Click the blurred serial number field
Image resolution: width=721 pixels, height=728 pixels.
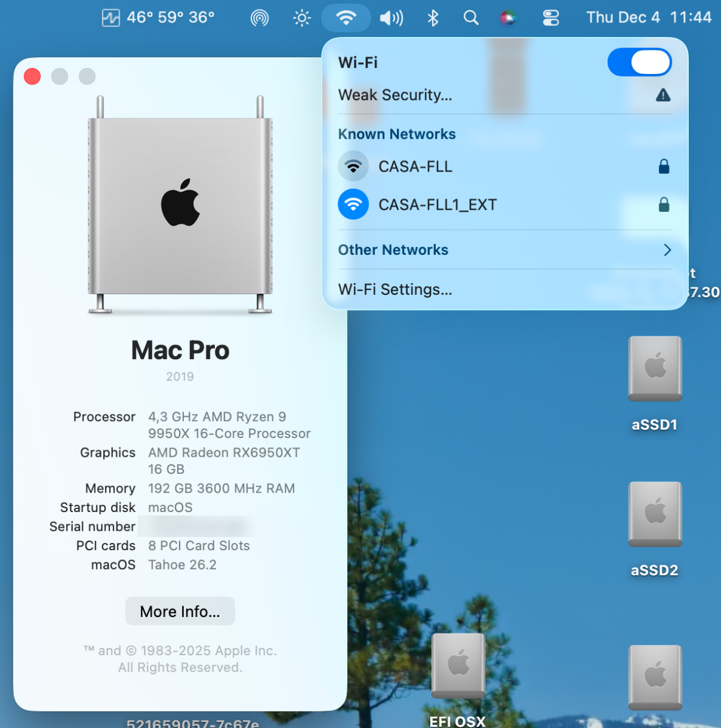[196, 527]
